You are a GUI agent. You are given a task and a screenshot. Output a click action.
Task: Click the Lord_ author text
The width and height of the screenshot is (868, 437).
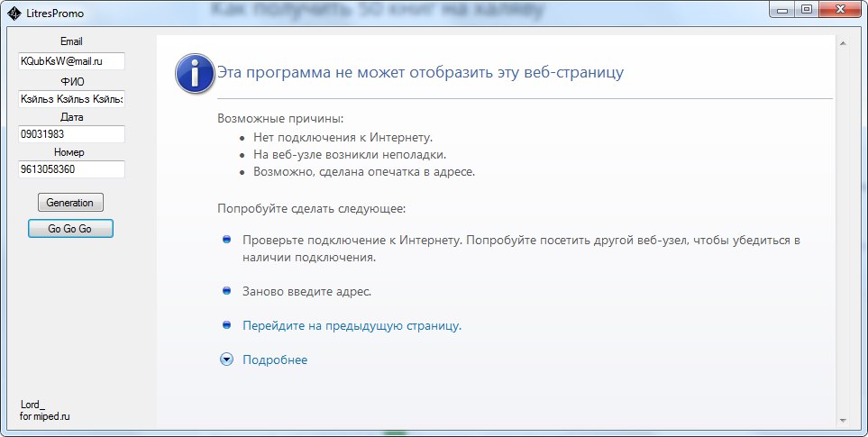pyautogui.click(x=32, y=405)
